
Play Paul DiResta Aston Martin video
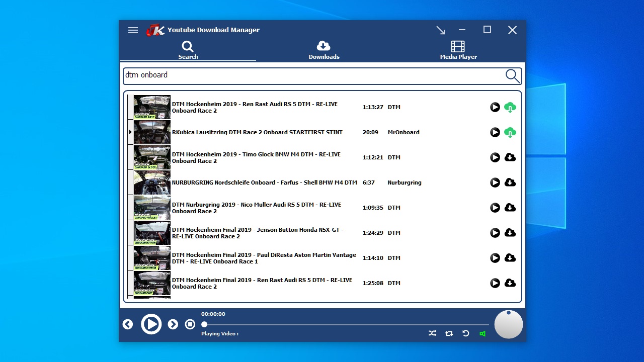pyautogui.click(x=495, y=258)
